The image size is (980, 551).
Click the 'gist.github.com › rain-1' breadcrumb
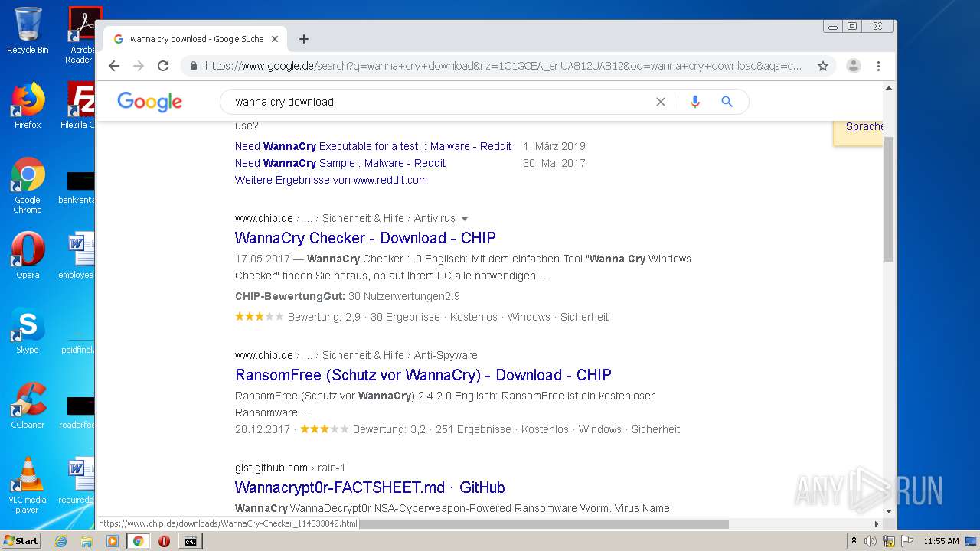pos(290,468)
